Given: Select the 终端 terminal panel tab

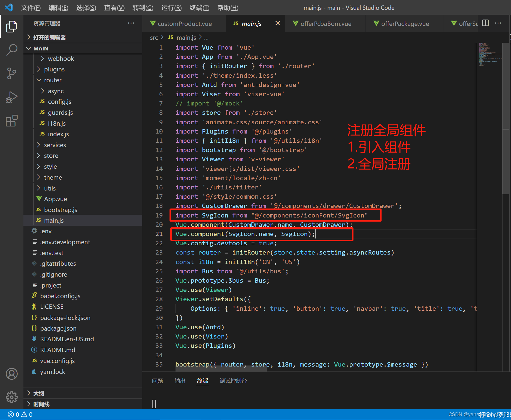Looking at the screenshot, I should pos(202,381).
